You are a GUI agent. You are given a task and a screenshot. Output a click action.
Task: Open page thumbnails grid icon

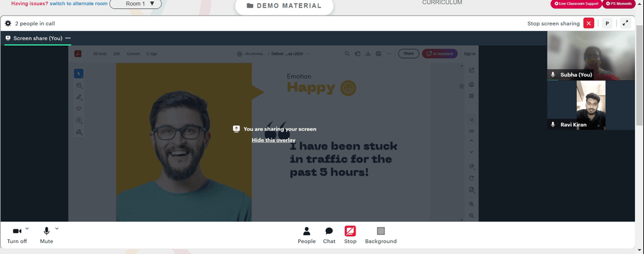[x=471, y=96]
